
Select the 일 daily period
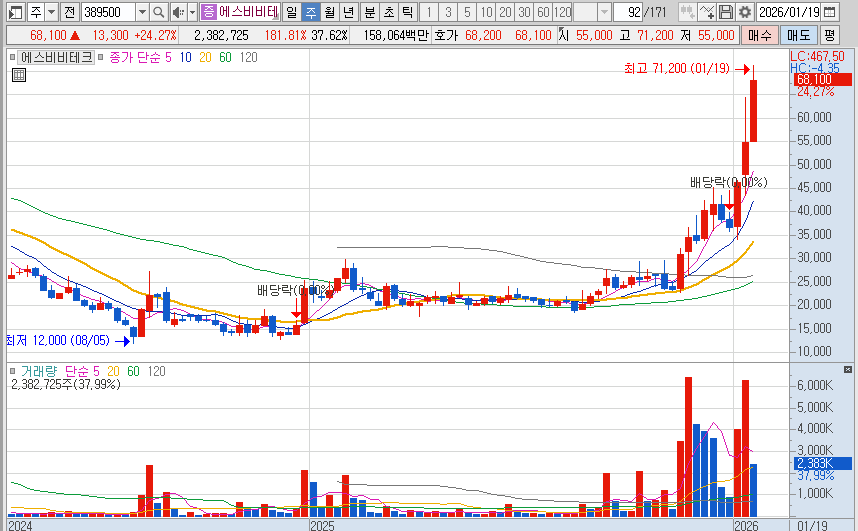(x=292, y=11)
